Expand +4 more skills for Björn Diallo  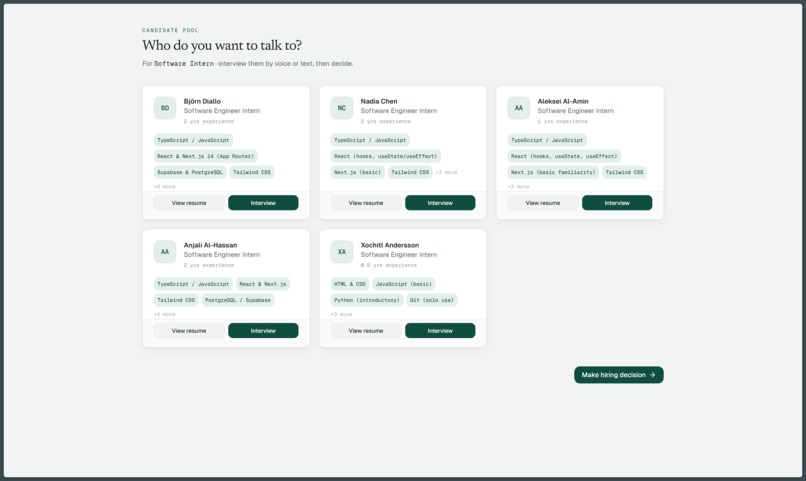164,187
